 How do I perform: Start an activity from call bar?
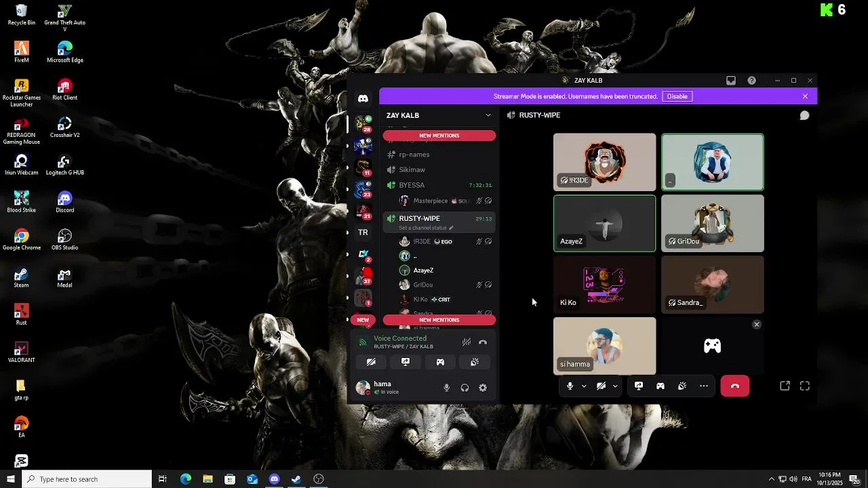[x=660, y=386]
